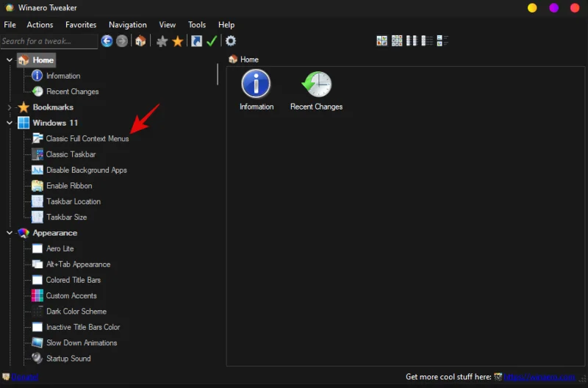Click the grey add-bookmark star icon
The width and height of the screenshot is (588, 388).
(x=162, y=41)
